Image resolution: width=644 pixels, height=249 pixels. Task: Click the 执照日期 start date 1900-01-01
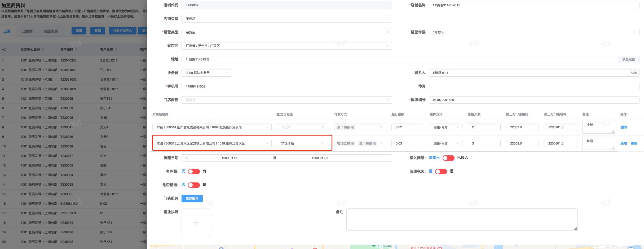tap(230, 158)
